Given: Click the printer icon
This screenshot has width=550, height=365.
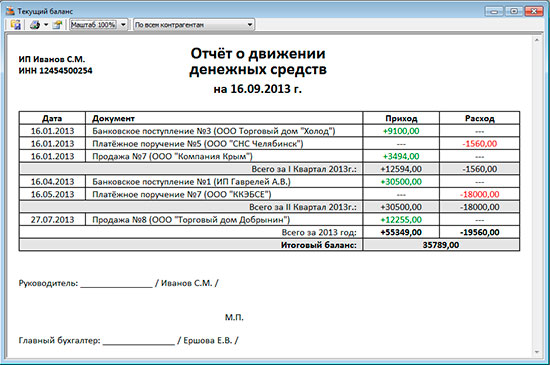Looking at the screenshot, I should coord(35,25).
